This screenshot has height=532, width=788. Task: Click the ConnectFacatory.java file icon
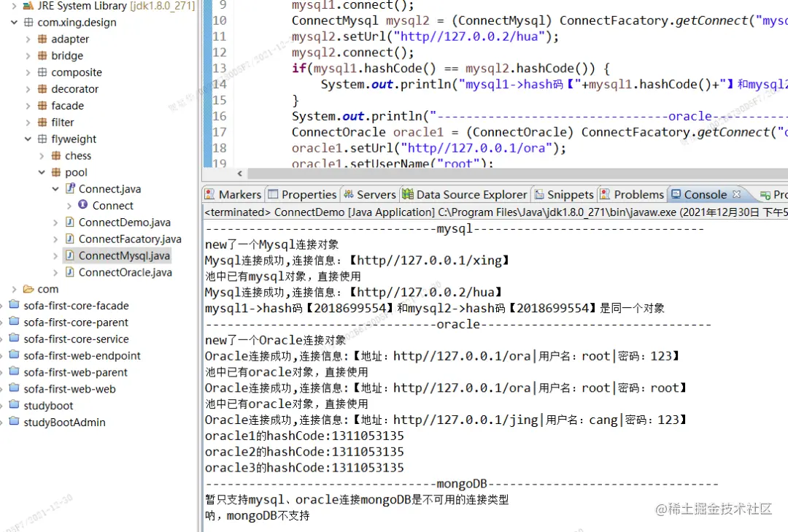(70, 239)
